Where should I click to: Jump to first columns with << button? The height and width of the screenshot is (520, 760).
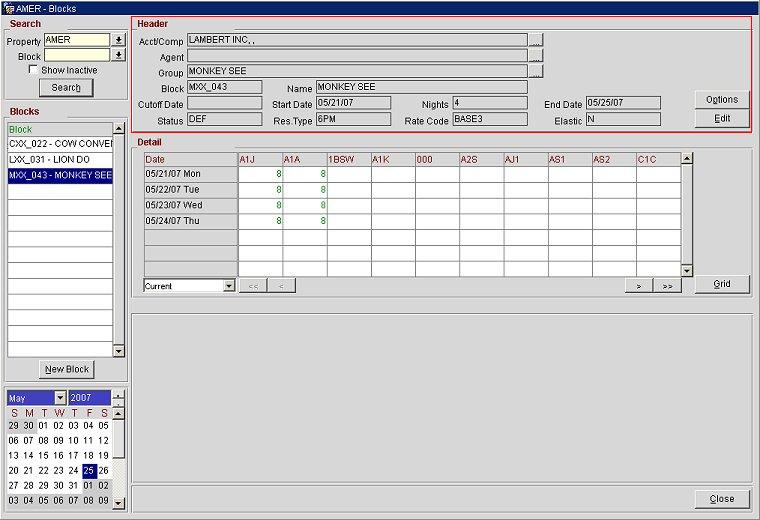tap(252, 286)
